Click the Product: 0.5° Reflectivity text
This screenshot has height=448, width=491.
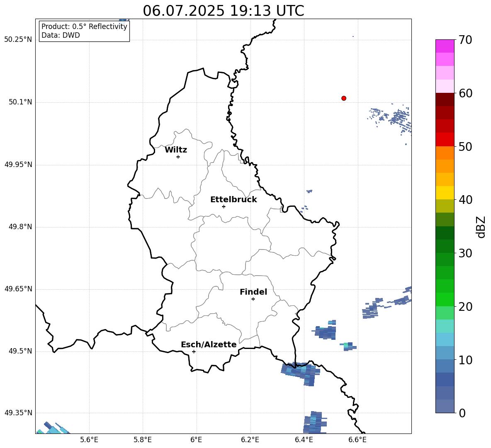point(84,27)
